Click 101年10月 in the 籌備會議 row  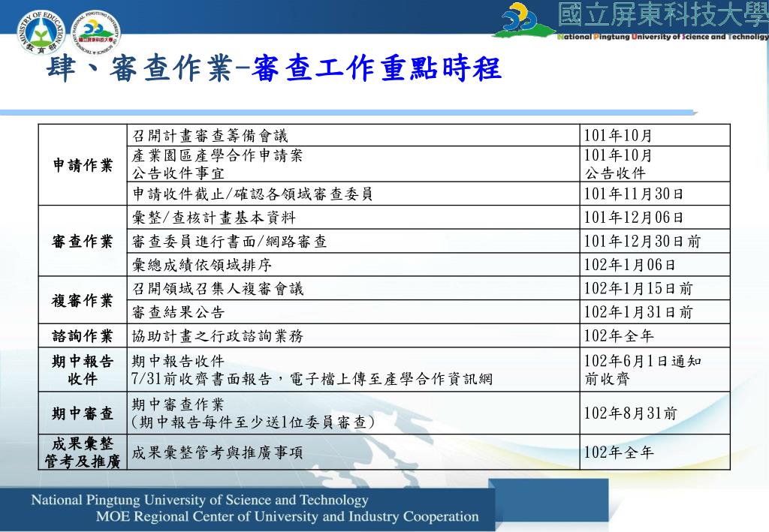618,135
